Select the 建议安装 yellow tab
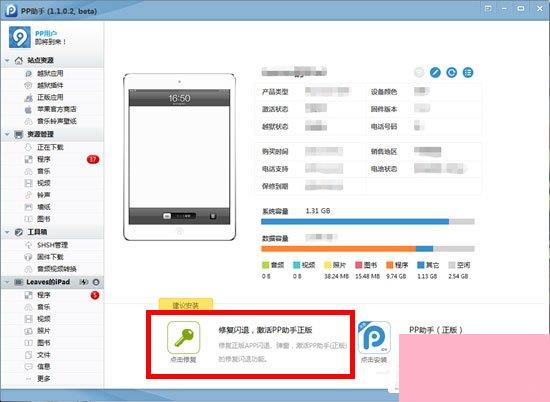Viewport: 550px width, 402px height. click(x=186, y=304)
